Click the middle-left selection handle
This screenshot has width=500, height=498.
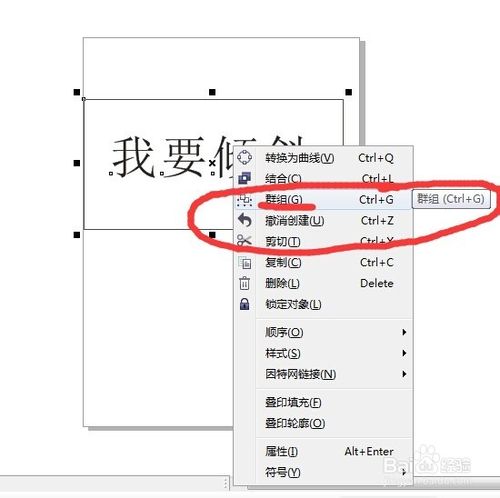point(77,163)
